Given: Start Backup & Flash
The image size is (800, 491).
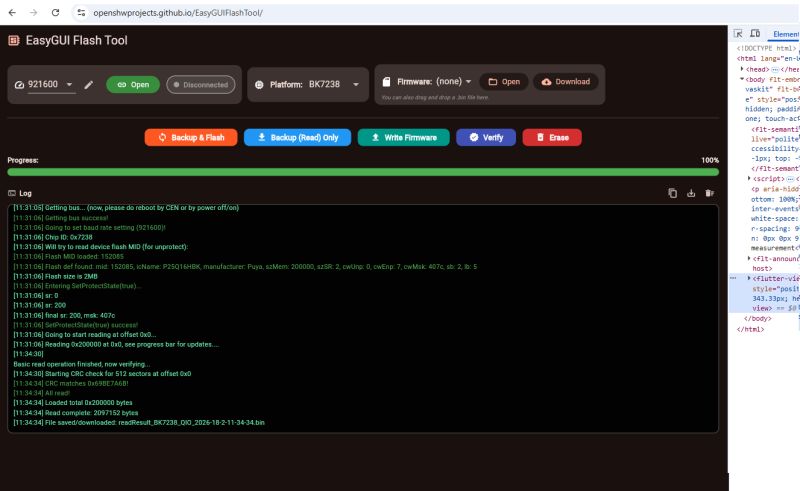Looking at the screenshot, I should click(x=191, y=137).
